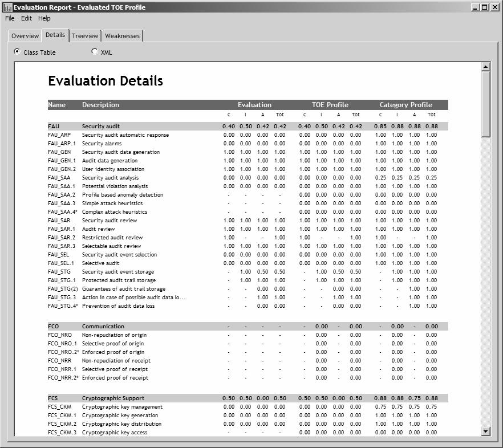
Task: Select the FAU_SEL.1 row name
Action: coord(61,263)
